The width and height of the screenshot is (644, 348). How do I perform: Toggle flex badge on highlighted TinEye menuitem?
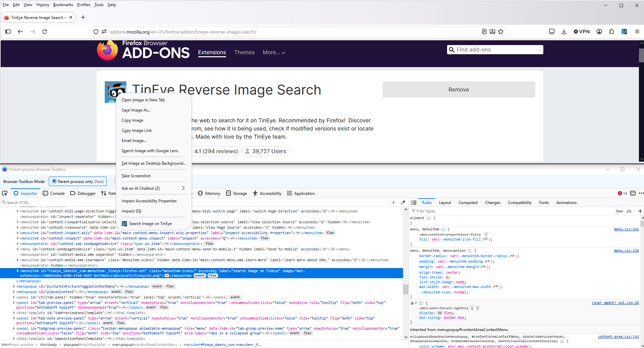[213, 275]
